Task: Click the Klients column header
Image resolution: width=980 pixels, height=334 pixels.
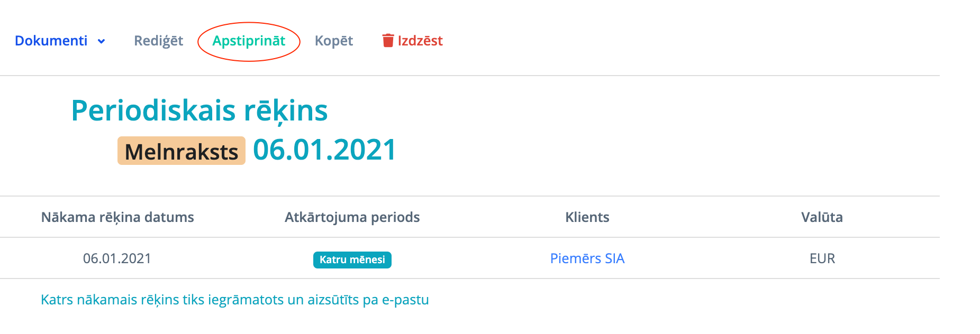Action: pyautogui.click(x=587, y=217)
